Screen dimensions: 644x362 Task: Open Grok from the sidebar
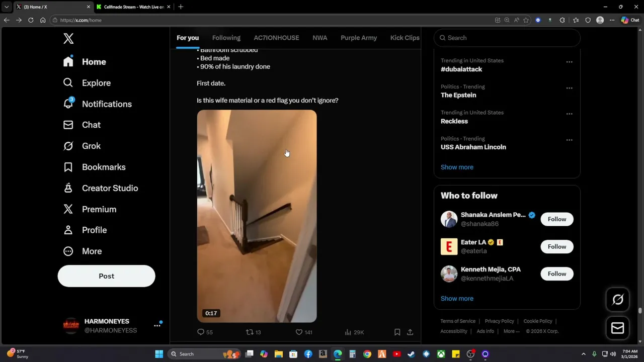82,146
